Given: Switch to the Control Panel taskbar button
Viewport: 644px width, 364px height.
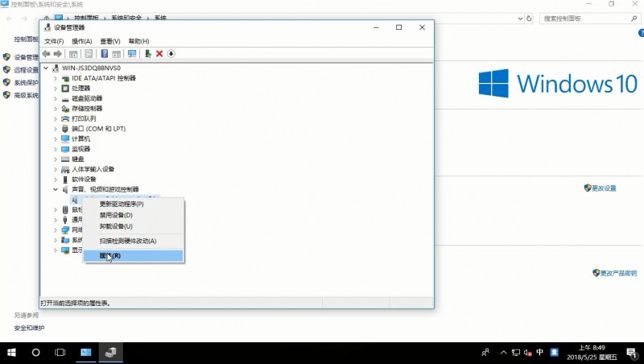Looking at the screenshot, I should [x=86, y=353].
